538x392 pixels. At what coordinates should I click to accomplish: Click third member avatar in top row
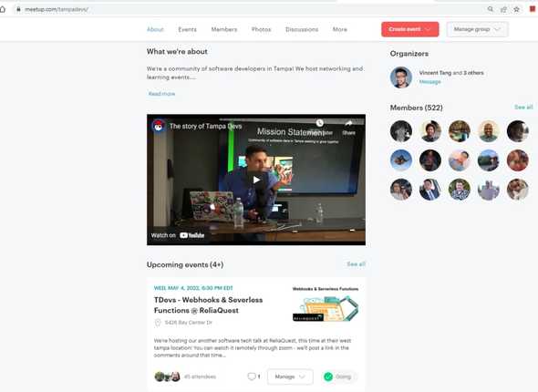pos(460,131)
